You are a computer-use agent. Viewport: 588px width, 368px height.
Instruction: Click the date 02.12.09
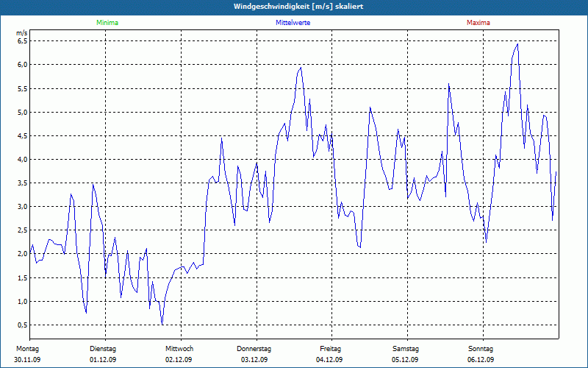click(x=179, y=360)
